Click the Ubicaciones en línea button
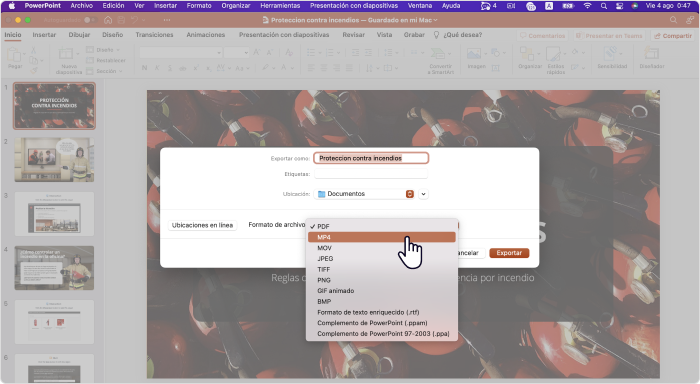The height and width of the screenshot is (384, 700). [202, 225]
